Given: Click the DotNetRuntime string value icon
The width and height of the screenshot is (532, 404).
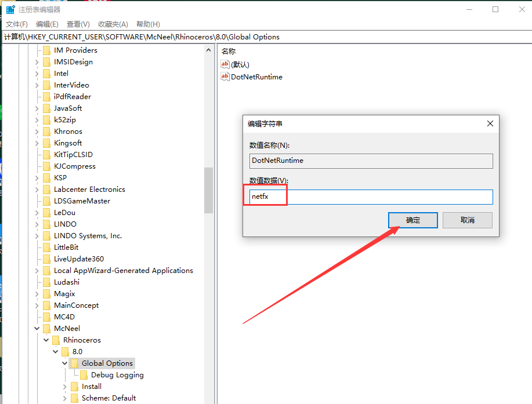Looking at the screenshot, I should 225,77.
